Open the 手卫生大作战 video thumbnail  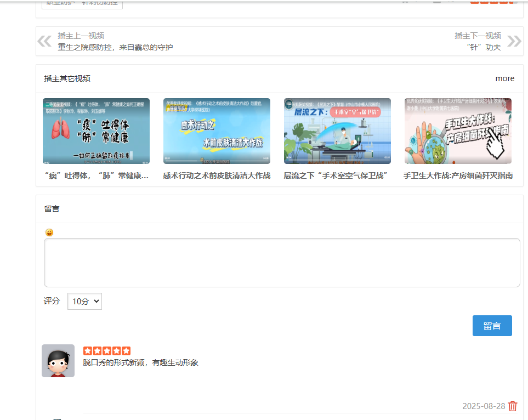[x=458, y=131]
